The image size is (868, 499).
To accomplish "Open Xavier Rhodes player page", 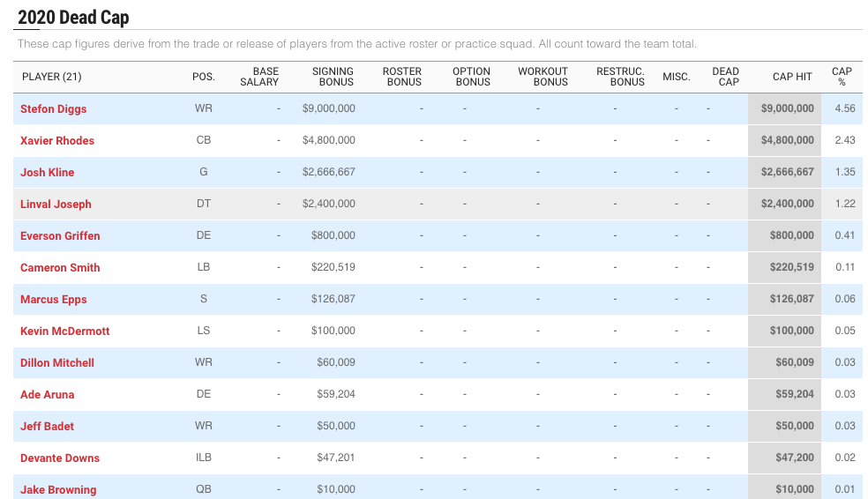I will (57, 140).
